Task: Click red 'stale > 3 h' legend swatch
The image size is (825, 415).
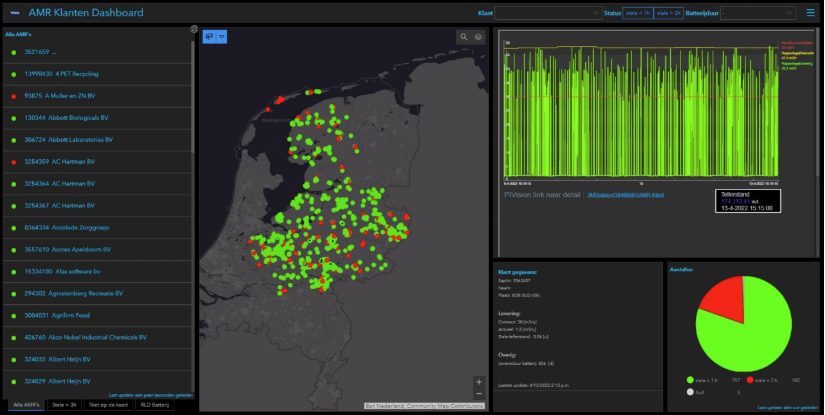Action: point(750,380)
